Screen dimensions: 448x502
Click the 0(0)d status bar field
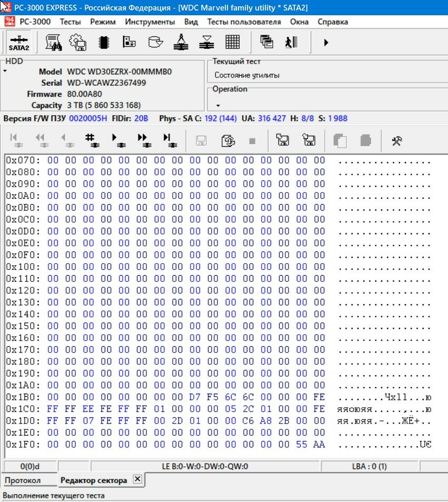click(30, 466)
